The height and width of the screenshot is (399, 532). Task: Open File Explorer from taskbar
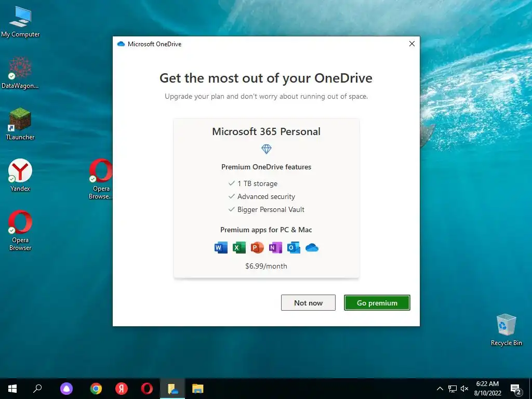[198, 389]
